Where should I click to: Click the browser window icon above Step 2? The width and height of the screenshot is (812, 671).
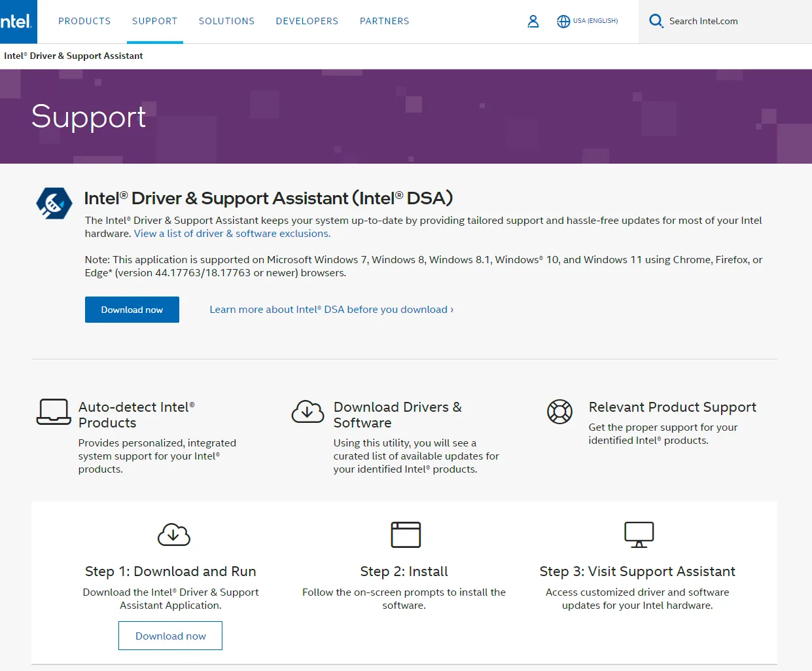[406, 535]
